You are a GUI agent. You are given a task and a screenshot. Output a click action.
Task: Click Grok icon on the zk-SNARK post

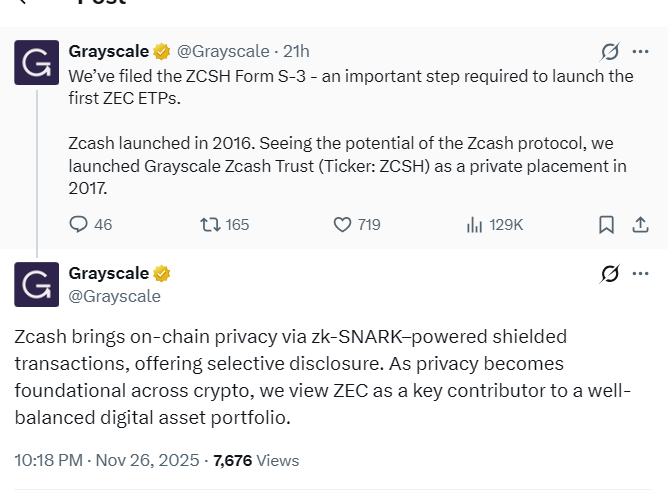[x=607, y=274]
